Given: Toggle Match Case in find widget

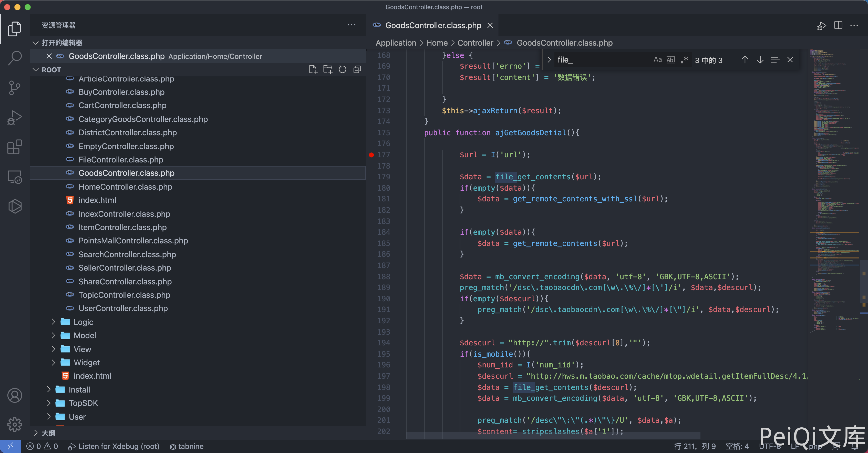Looking at the screenshot, I should [x=657, y=60].
